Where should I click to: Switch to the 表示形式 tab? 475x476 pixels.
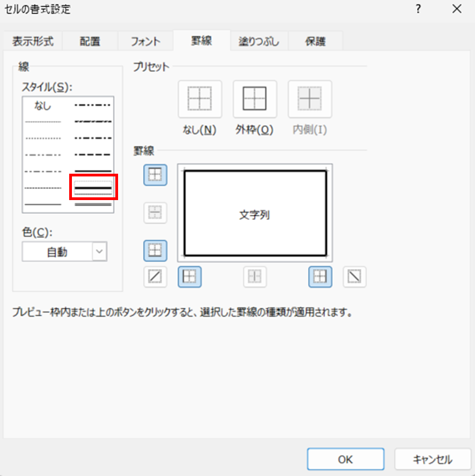click(x=32, y=41)
